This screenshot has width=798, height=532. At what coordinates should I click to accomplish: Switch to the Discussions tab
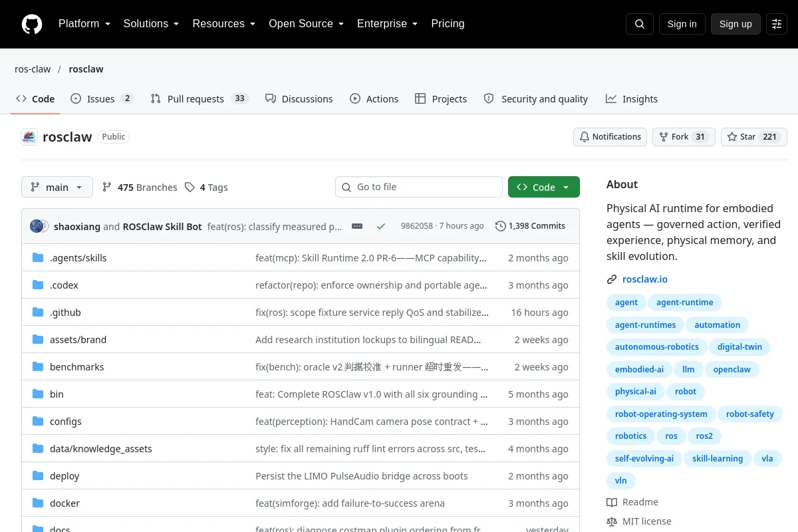pos(299,99)
